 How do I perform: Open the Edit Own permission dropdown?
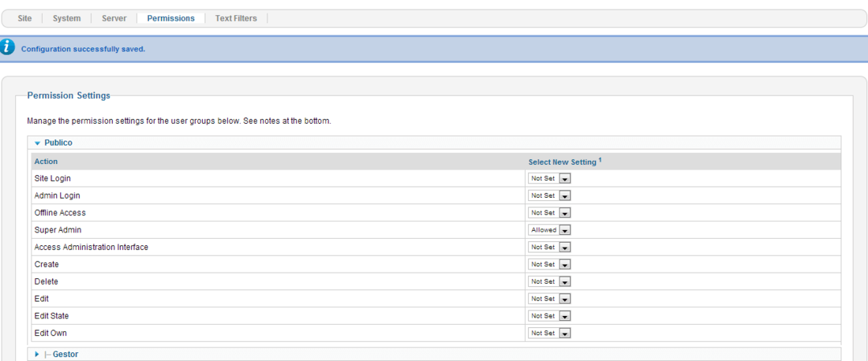[x=549, y=333]
